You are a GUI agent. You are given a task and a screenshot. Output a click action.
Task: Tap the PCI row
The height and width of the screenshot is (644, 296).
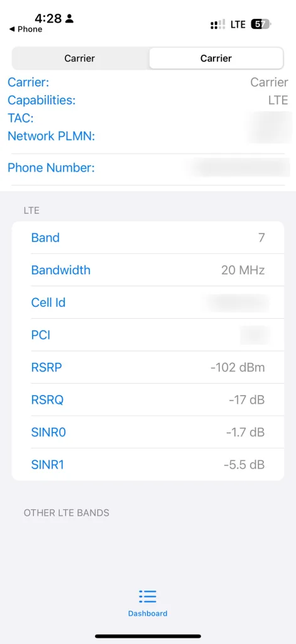[x=148, y=335]
